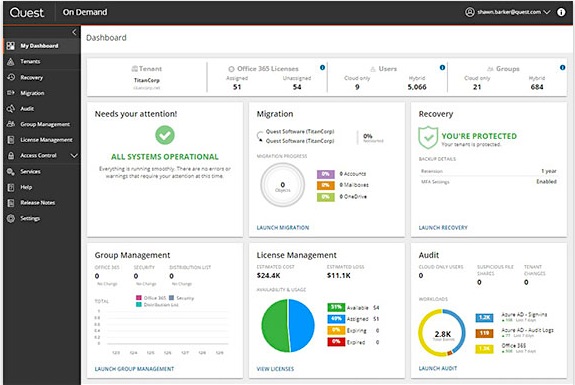
Task: Click the VIEW LICENSES link
Action: [275, 369]
